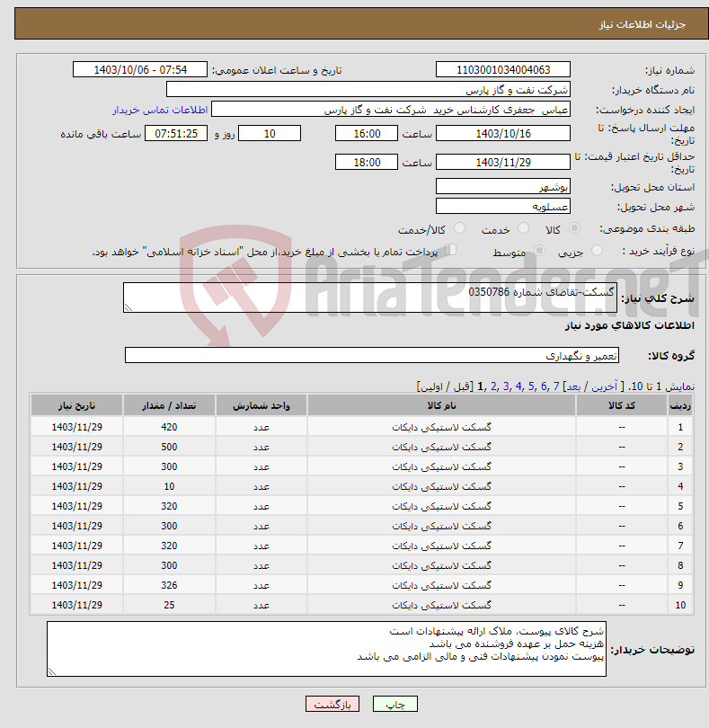Image resolution: width=709 pixels, height=728 pixels.
Task: Go to page 3 of items
Action: (x=506, y=386)
